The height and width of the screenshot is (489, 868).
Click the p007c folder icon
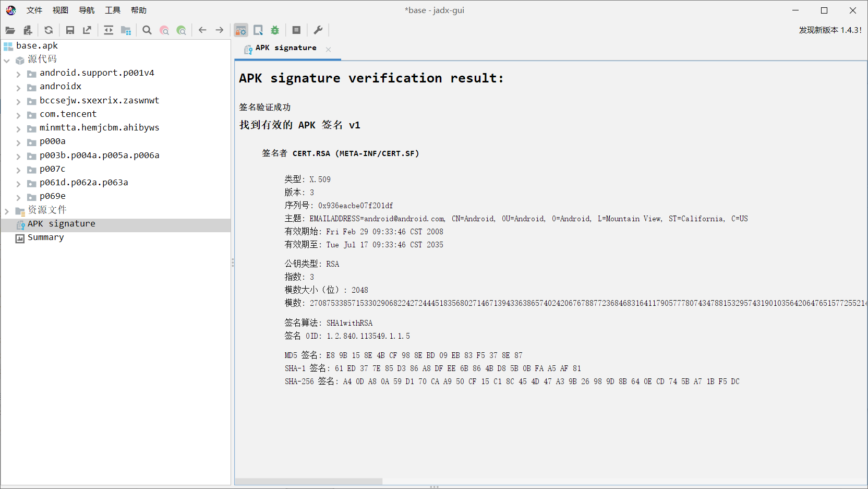click(x=32, y=170)
